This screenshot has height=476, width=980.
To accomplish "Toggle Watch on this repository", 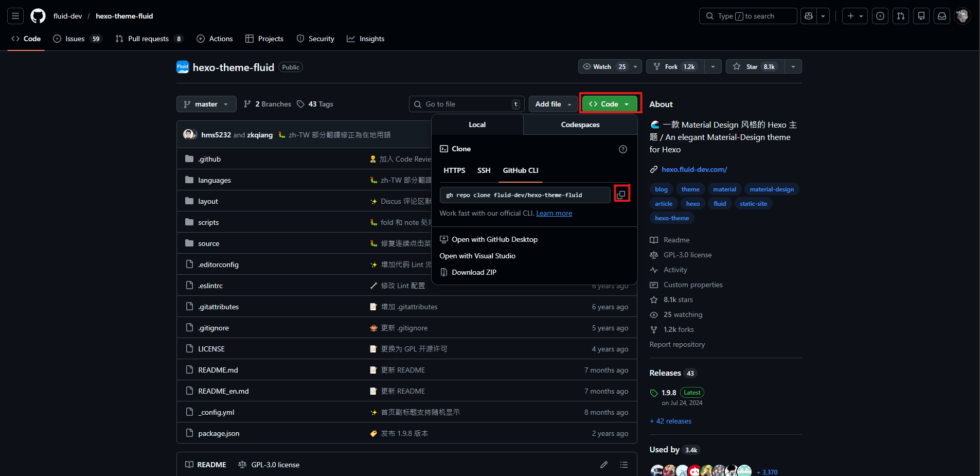I will 603,67.
